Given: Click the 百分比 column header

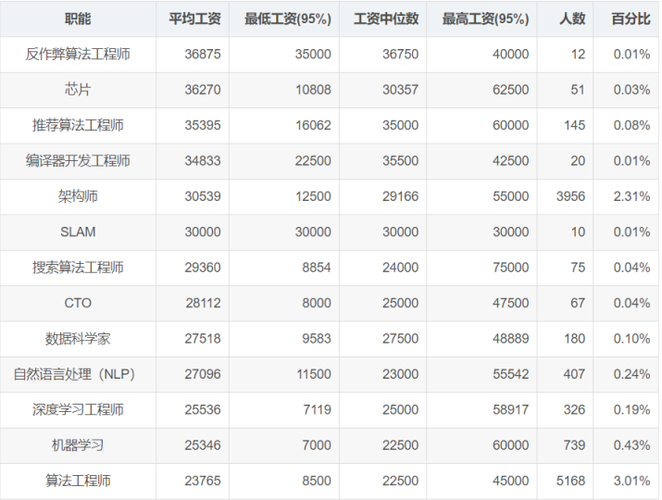Looking at the screenshot, I should [631, 19].
